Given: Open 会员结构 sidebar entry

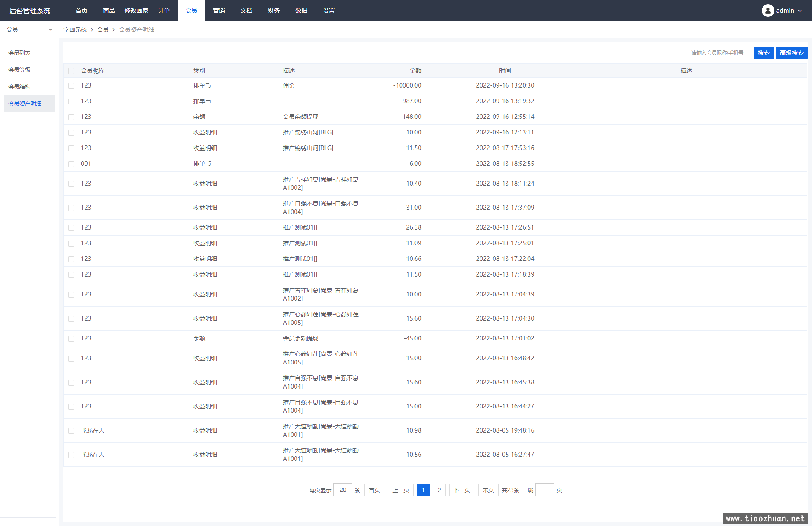Looking at the screenshot, I should [x=19, y=87].
